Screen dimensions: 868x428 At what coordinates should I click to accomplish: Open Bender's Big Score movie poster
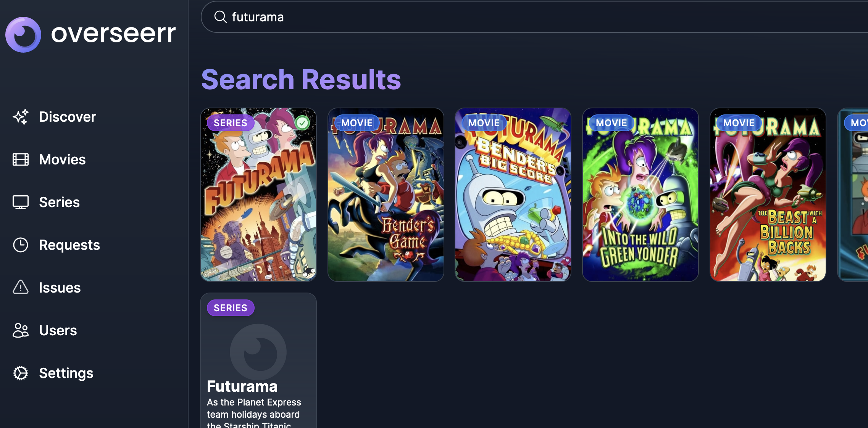513,195
